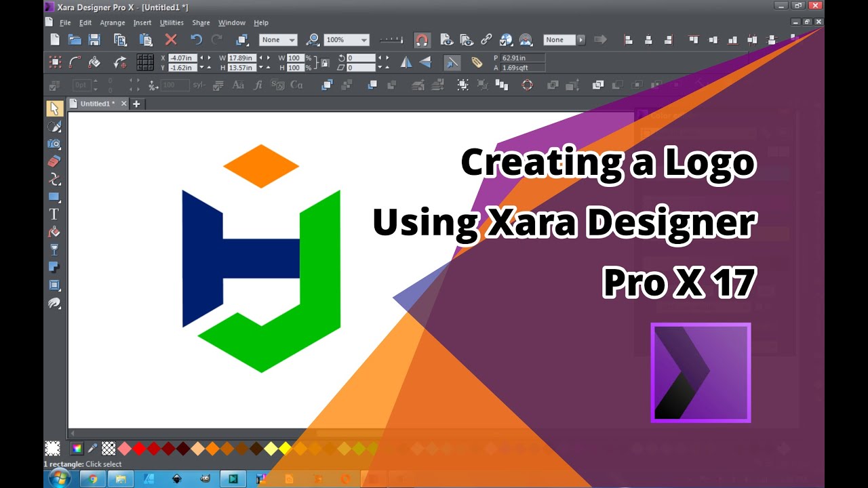
Task: Delete selection with the red X icon
Action: (171, 40)
